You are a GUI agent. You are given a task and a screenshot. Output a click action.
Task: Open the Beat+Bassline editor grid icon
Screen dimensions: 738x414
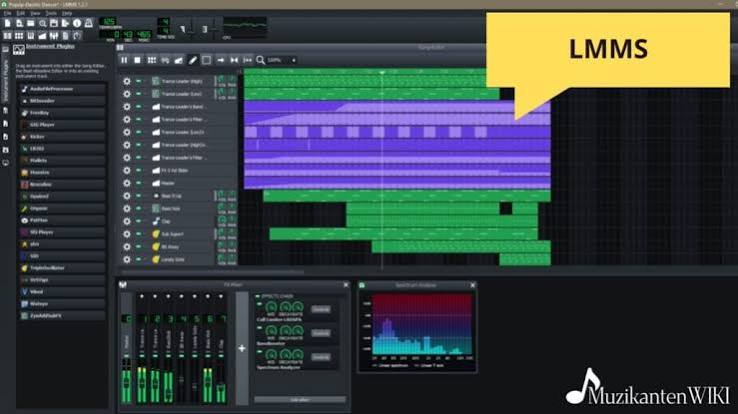tap(19, 36)
